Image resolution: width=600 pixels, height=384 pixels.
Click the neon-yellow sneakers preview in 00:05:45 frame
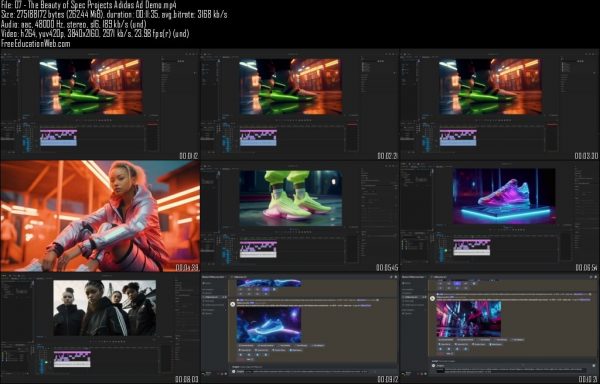(290, 198)
